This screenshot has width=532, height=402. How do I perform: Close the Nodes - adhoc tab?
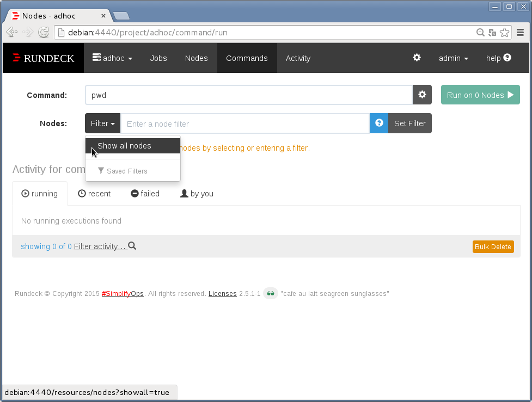pos(103,16)
